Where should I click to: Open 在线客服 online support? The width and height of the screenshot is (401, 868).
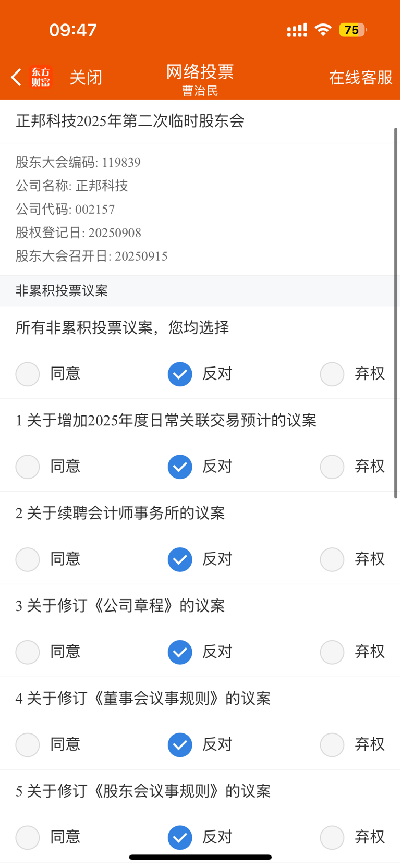(x=361, y=78)
